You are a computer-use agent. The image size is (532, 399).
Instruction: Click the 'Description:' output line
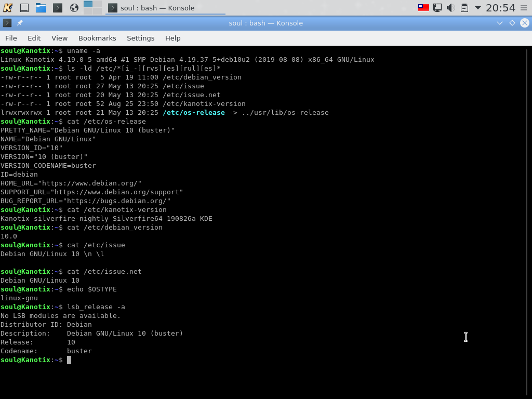(91, 333)
